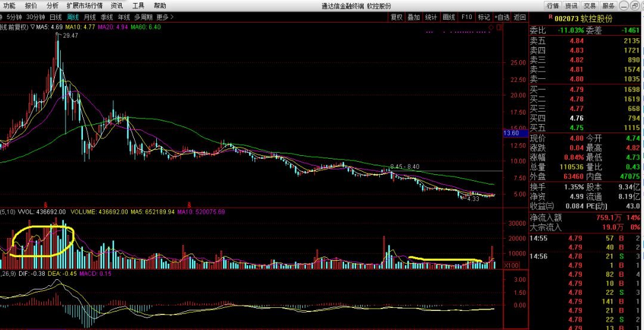
Task: Open the 资讯 menu in menu bar
Action: tap(117, 6)
